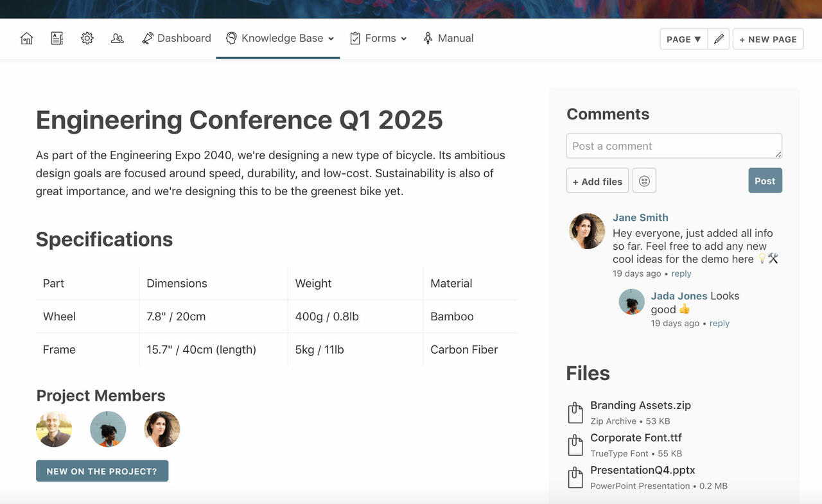Click the NEW ON THE PROJECT? button
The width and height of the screenshot is (822, 504).
click(102, 471)
